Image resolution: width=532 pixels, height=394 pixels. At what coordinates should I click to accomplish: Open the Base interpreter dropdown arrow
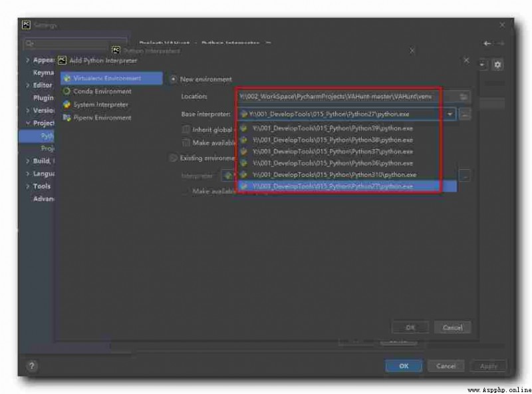tap(450, 114)
